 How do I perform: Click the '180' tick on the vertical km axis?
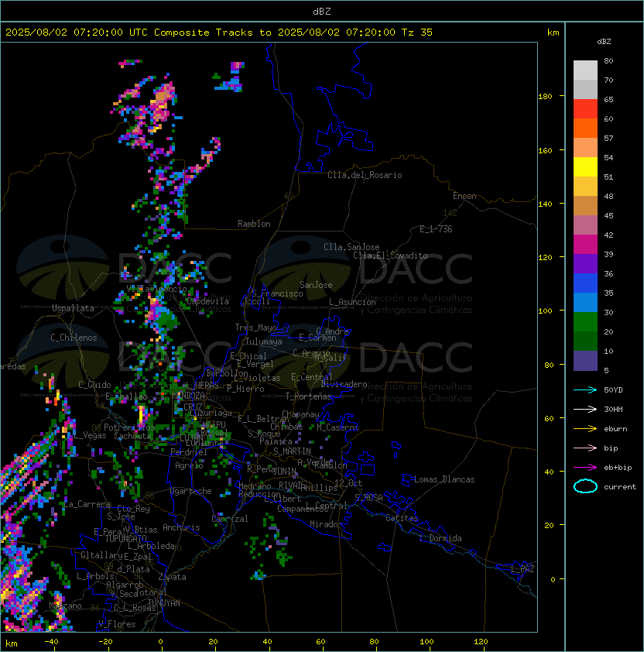[545, 96]
